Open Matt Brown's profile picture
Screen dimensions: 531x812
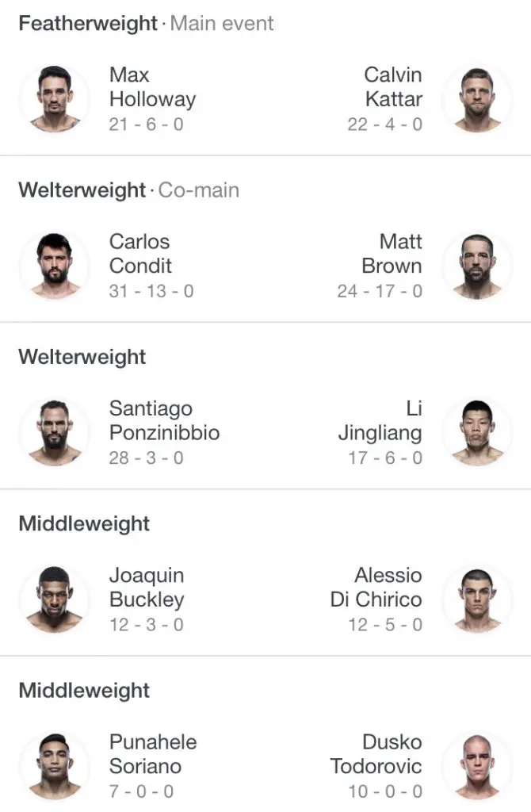point(476,266)
